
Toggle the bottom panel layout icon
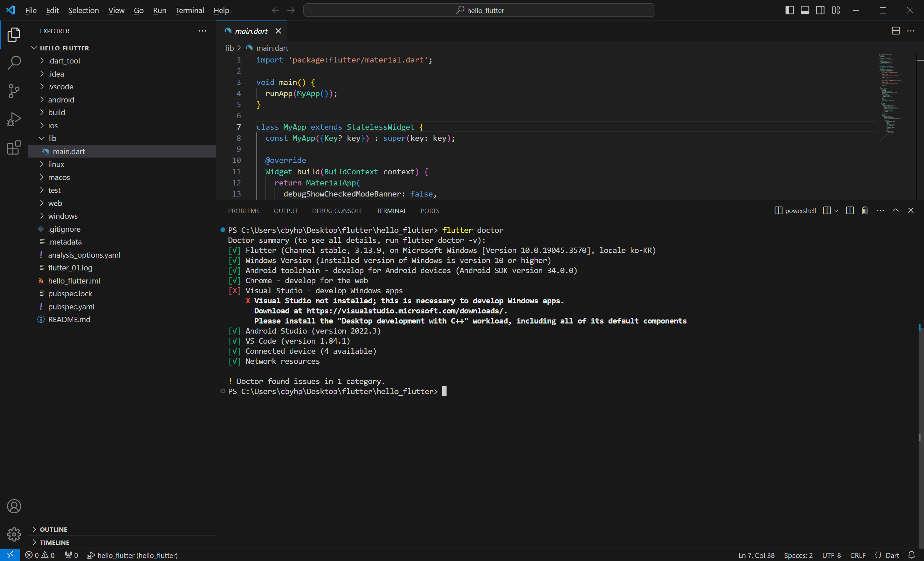coord(805,10)
